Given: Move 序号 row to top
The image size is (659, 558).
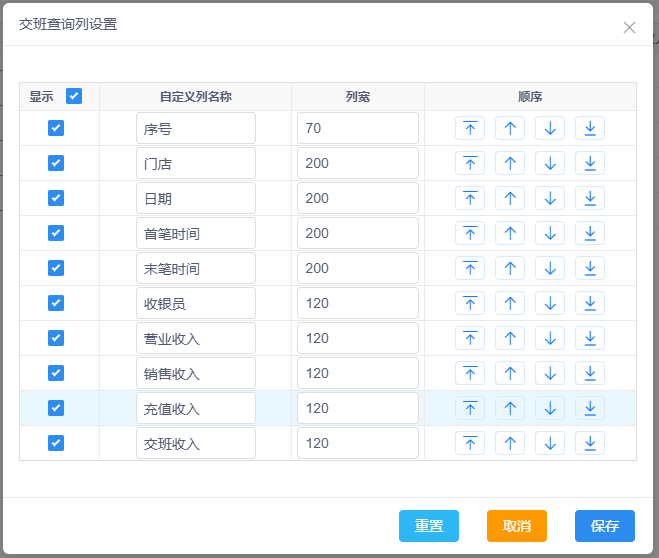Looking at the screenshot, I should [x=470, y=128].
